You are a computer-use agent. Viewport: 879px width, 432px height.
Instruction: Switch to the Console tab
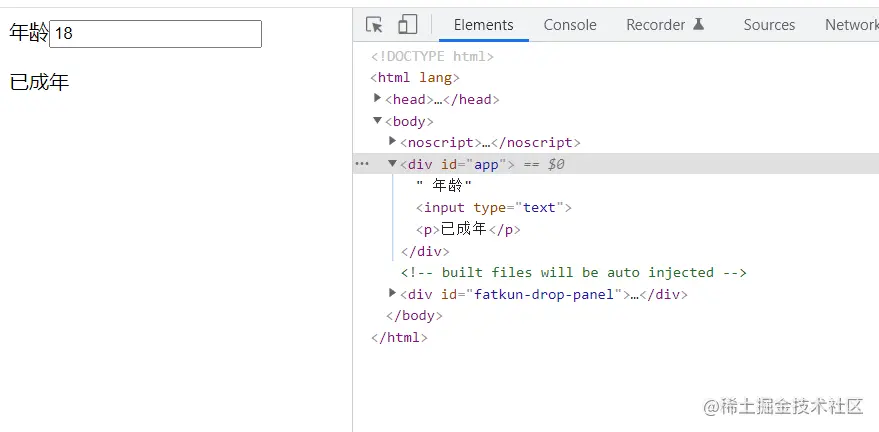tap(570, 25)
